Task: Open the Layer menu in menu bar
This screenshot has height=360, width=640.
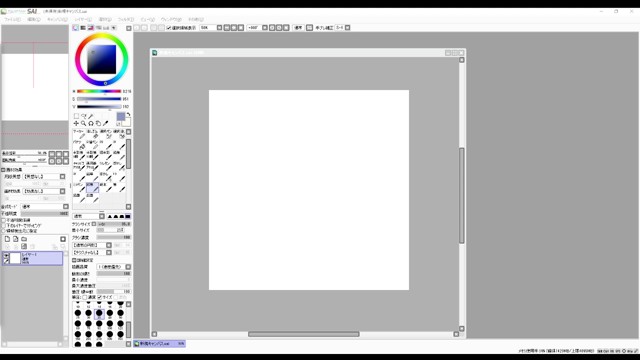Action: (83, 19)
